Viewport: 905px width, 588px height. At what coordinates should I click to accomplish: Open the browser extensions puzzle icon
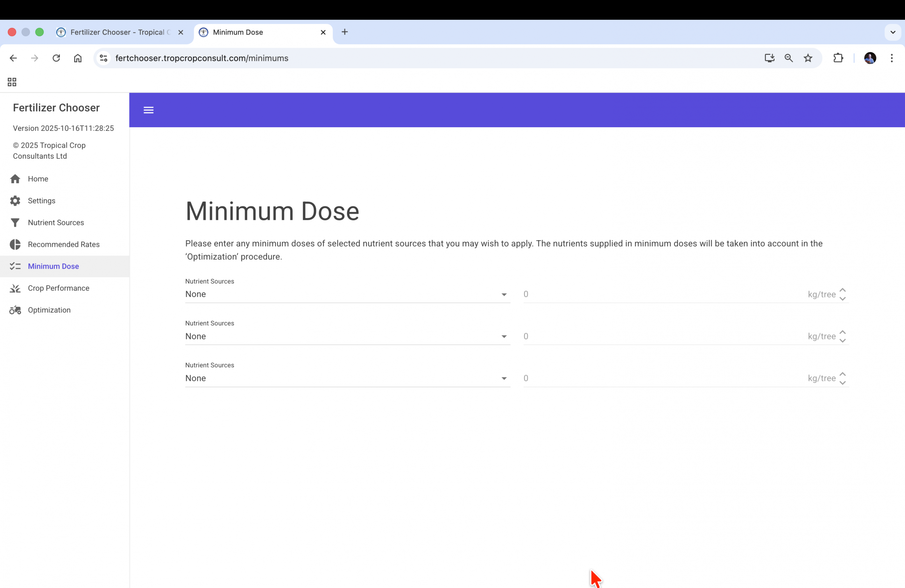[838, 58]
